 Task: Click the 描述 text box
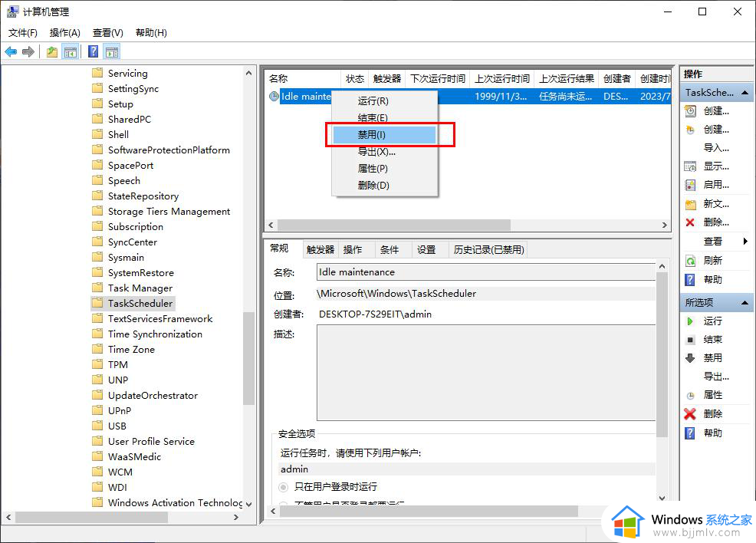tap(486, 372)
